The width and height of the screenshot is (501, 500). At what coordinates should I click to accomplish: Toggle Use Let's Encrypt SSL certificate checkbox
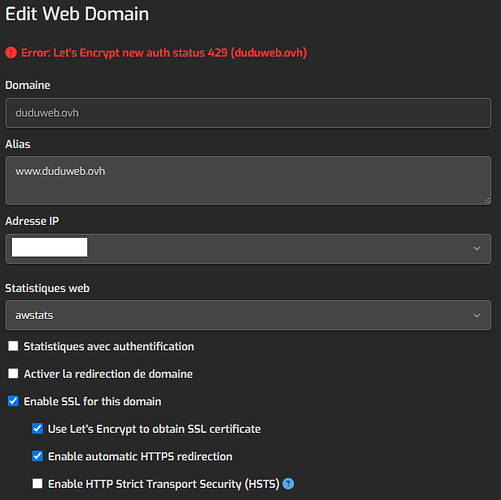(37, 429)
